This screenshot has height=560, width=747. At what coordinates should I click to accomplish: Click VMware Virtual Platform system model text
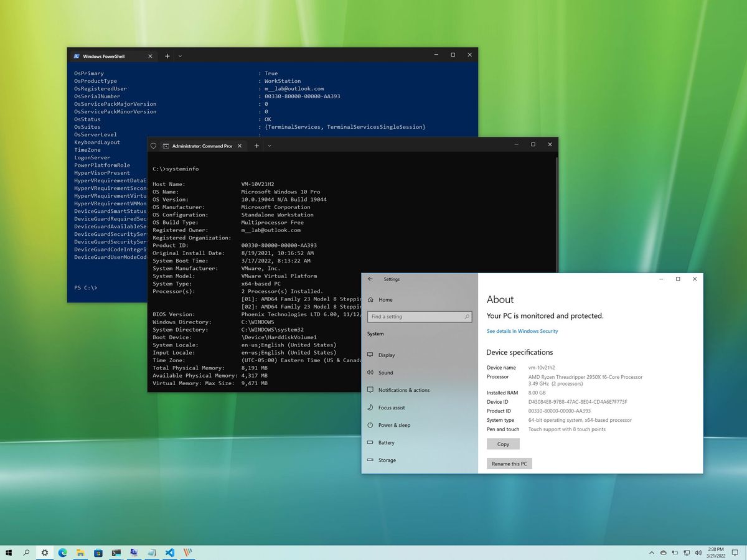click(x=279, y=276)
